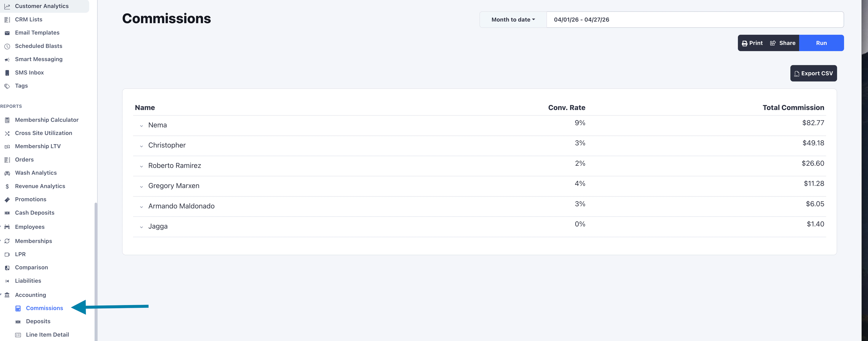Expand the Nema commission row
Viewport: 868px width, 341px height.
click(141, 126)
